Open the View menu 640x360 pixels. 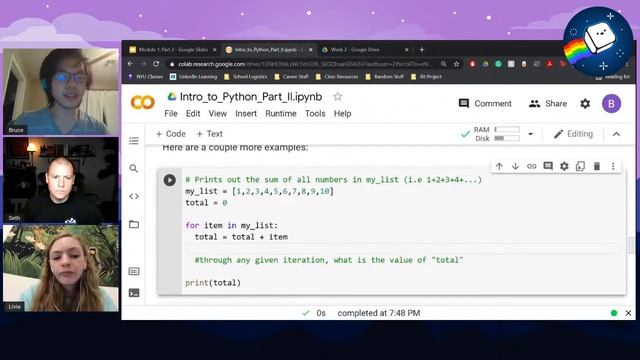[218, 113]
